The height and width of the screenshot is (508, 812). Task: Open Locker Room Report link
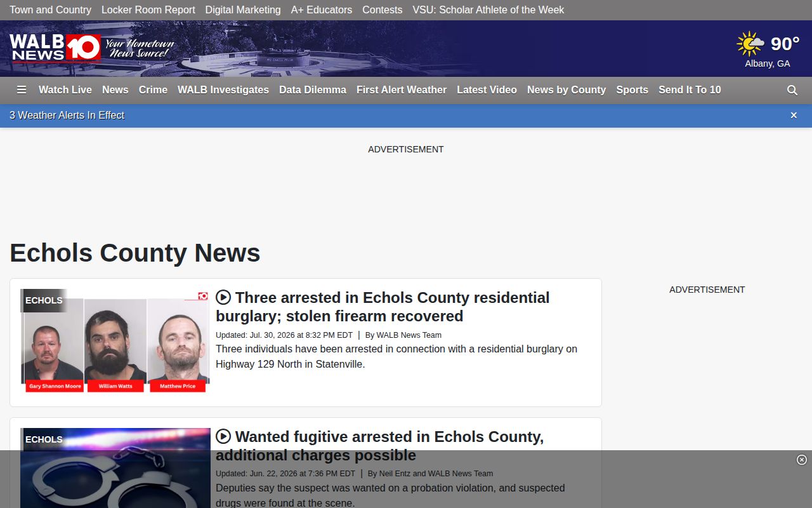tap(148, 10)
